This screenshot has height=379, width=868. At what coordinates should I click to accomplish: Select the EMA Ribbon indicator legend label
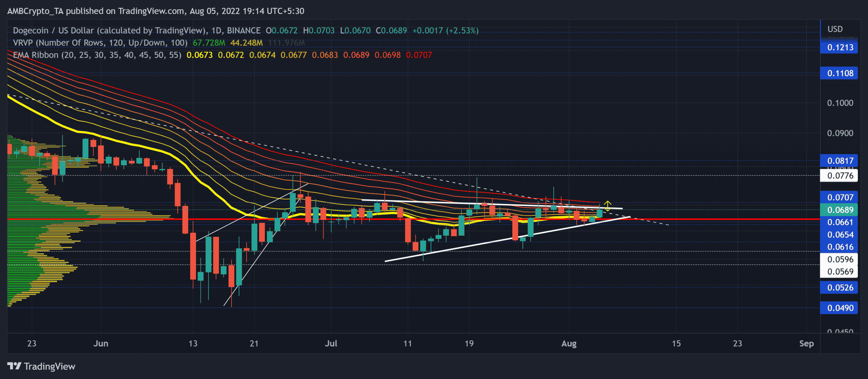click(97, 55)
